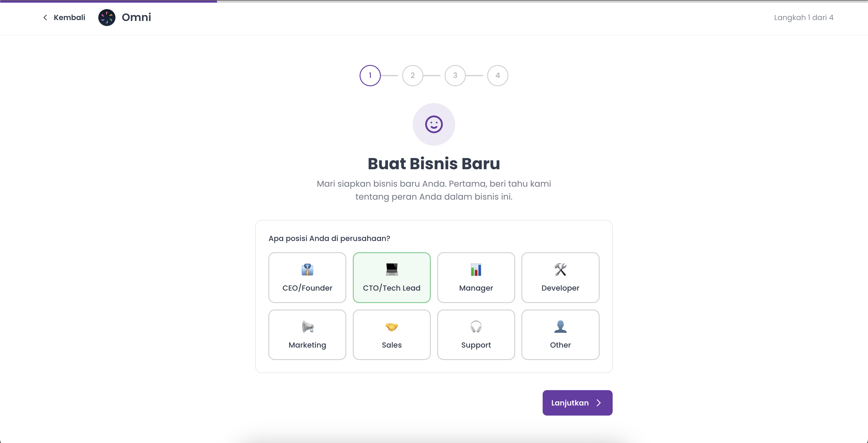This screenshot has height=443, width=868.
Task: Click the purple progress bar at top
Action: point(109,1)
